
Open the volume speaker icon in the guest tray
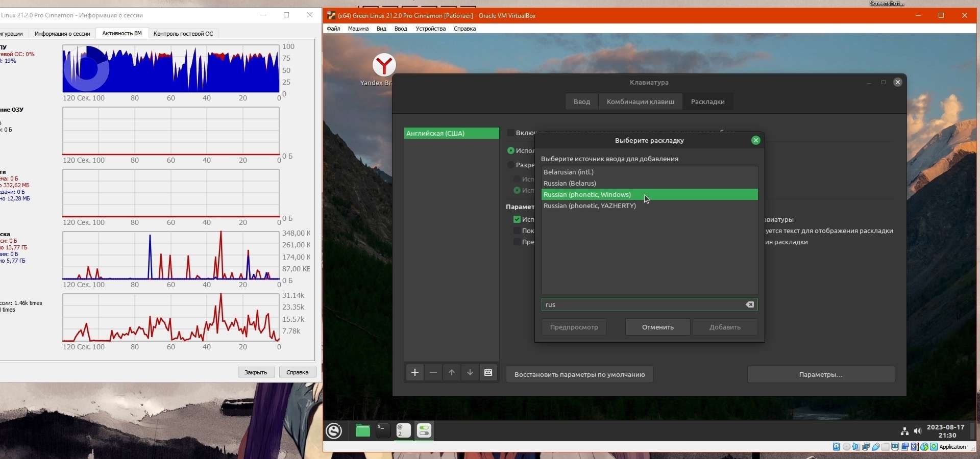click(918, 431)
